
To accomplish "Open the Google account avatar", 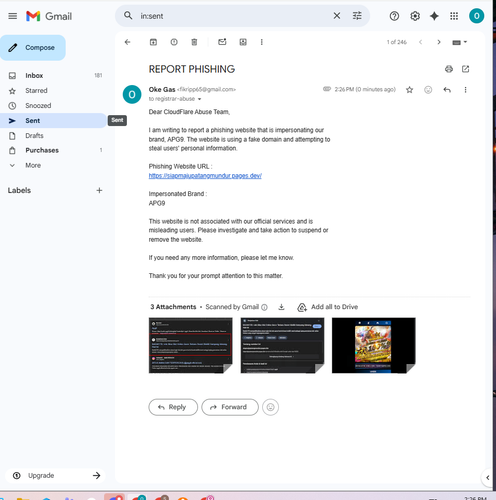I will [476, 16].
